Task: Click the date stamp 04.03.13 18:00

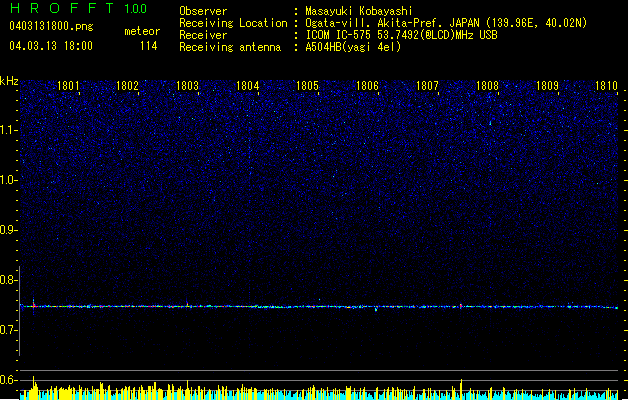Action: point(51,46)
